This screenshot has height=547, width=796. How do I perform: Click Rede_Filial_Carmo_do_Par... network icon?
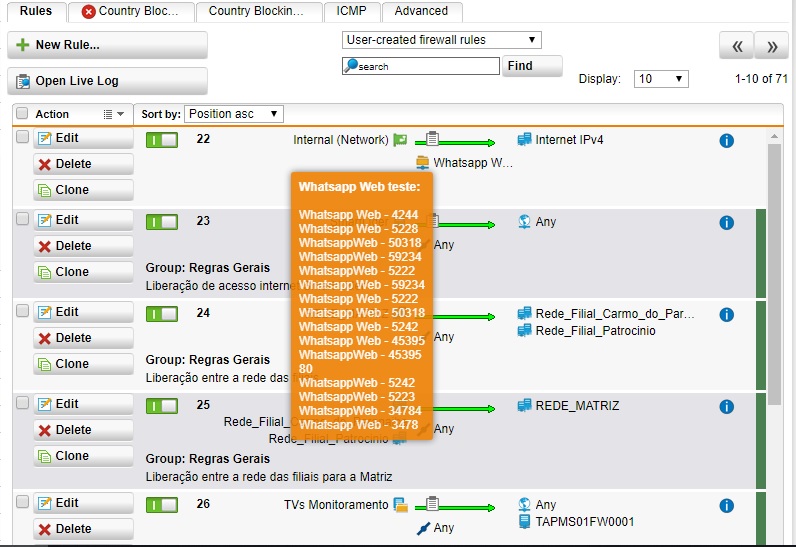(x=524, y=314)
